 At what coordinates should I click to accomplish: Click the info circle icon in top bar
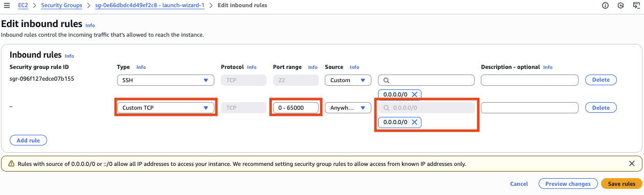pyautogui.click(x=606, y=5)
